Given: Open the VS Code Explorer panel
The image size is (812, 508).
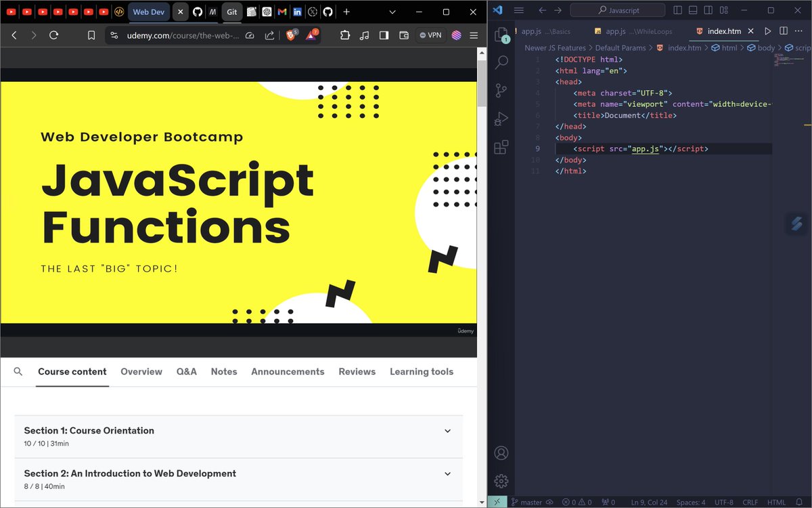Looking at the screenshot, I should (501, 35).
